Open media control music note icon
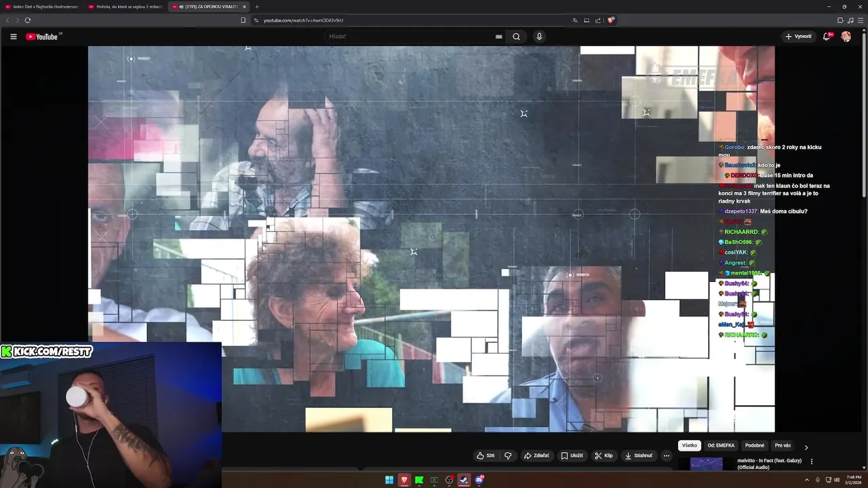 850,20
